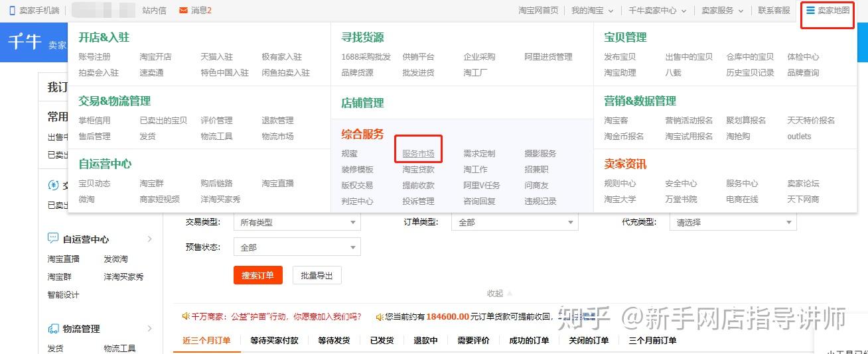The height and width of the screenshot is (354, 868).
Task: Open 出售中的宝贝 in seller map
Action: (x=689, y=57)
